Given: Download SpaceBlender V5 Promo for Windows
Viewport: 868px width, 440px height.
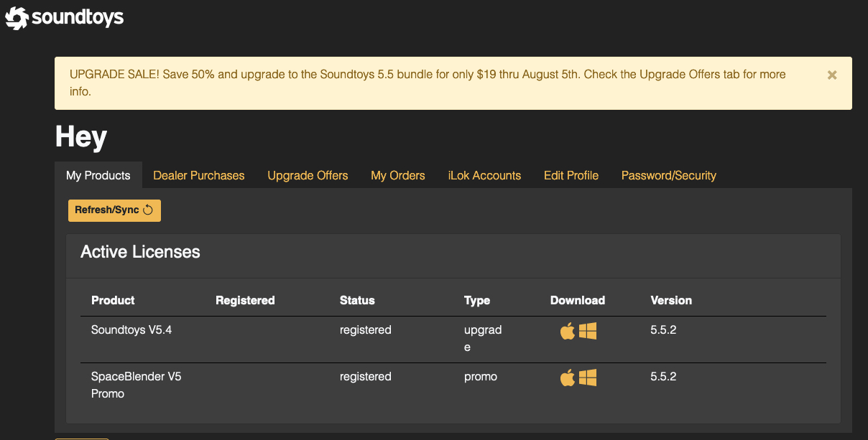Looking at the screenshot, I should click(x=588, y=378).
